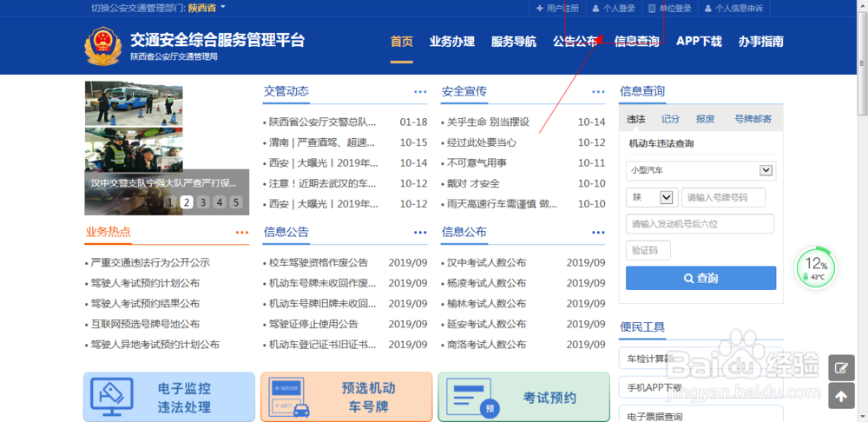Open 公告公布 navigation item
The image size is (868, 422).
click(x=575, y=42)
